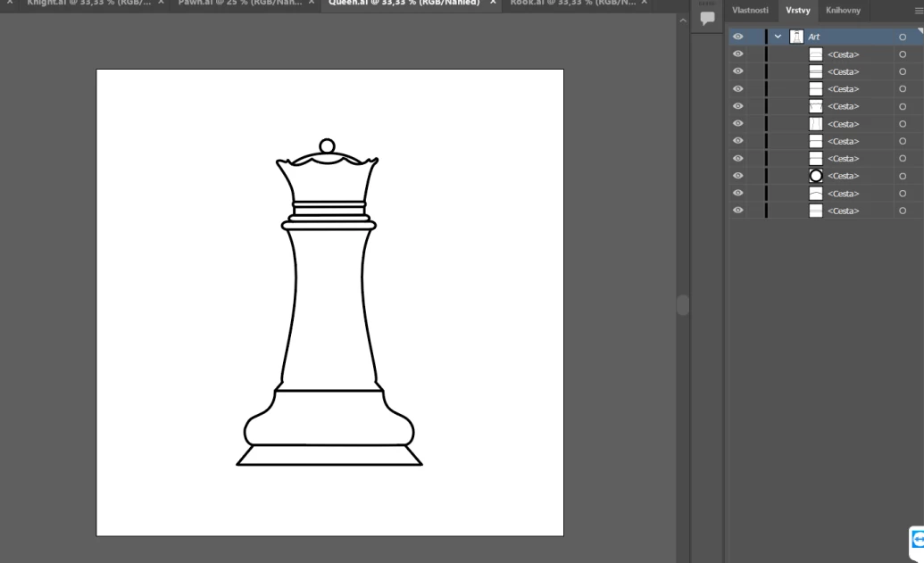Screen dimensions: 924x563
Task: Select the Vrstvy panel tab
Action: pyautogui.click(x=798, y=10)
